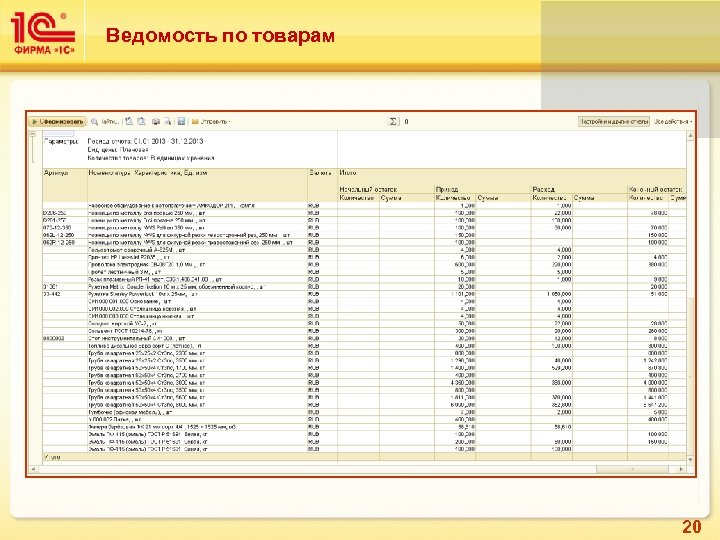Collapse the Параметры group with minus box
Viewport: 720px width, 540px height.
(x=33, y=134)
